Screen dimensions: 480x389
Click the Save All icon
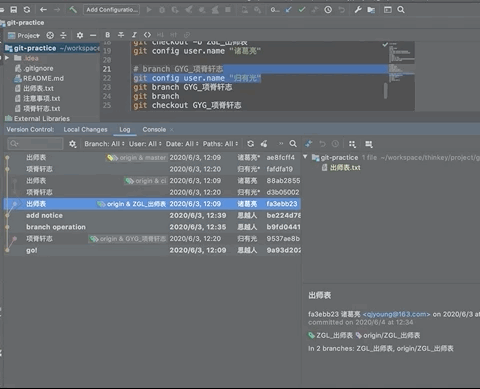coord(14,10)
